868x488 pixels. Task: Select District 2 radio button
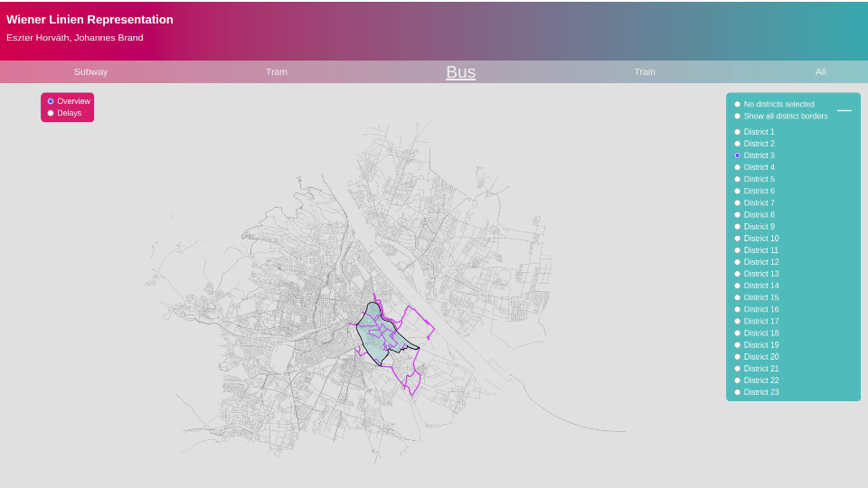pyautogui.click(x=738, y=144)
